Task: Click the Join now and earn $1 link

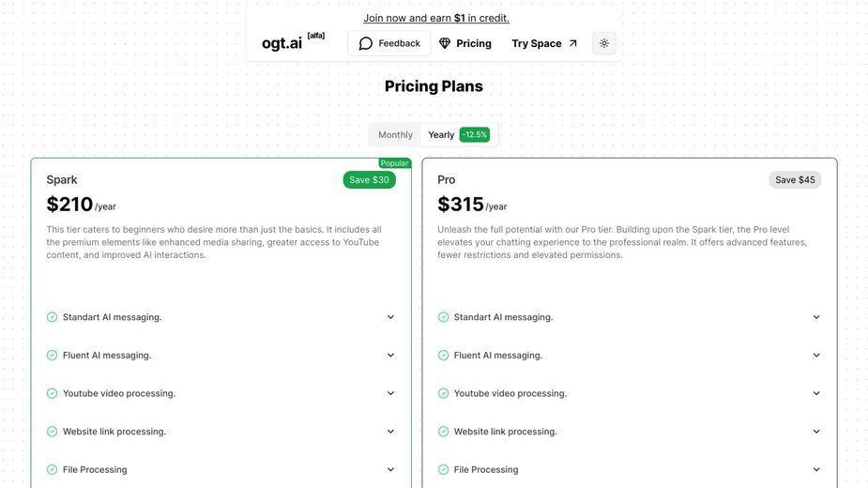Action: tap(436, 18)
